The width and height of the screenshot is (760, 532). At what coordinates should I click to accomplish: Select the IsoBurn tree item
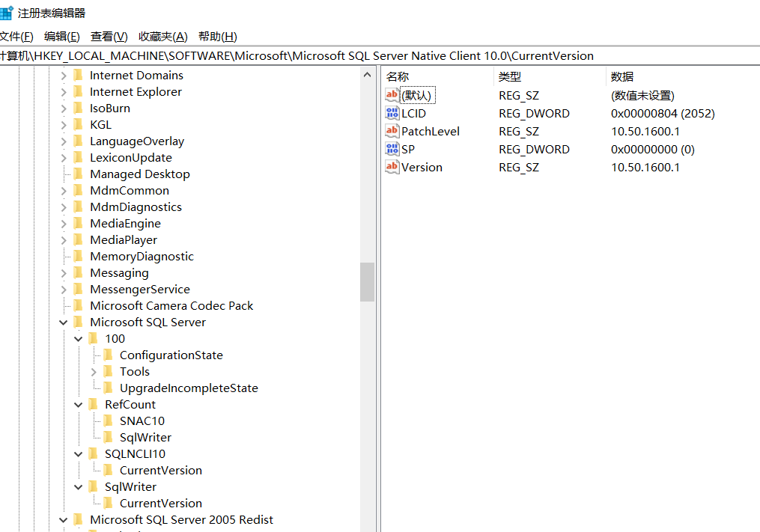pyautogui.click(x=109, y=108)
